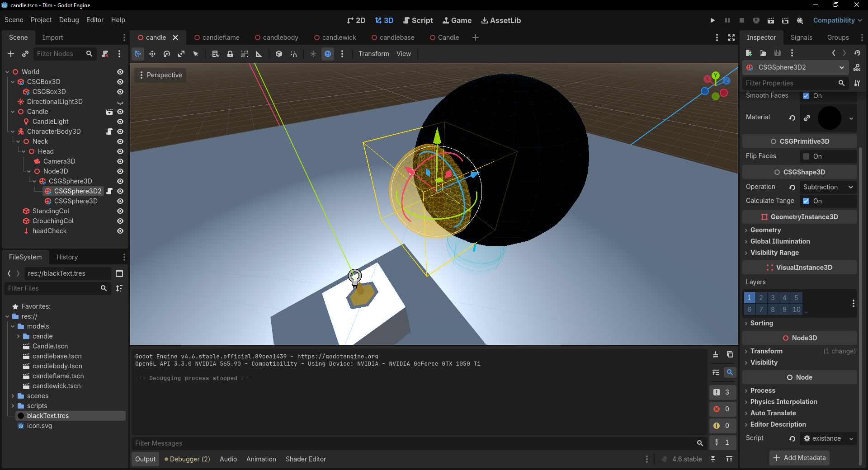Screen dimensions: 868x470
Task: Click the Filter Properties input field
Action: pyautogui.click(x=790, y=83)
